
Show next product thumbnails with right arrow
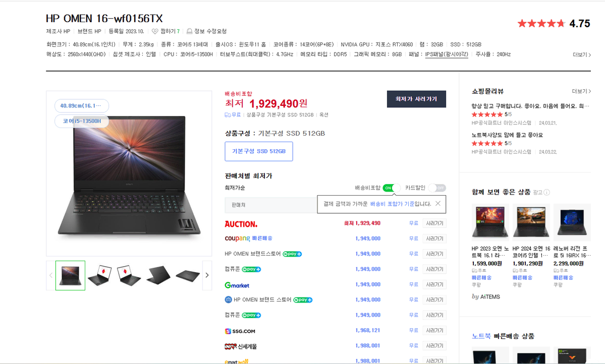coord(207,275)
